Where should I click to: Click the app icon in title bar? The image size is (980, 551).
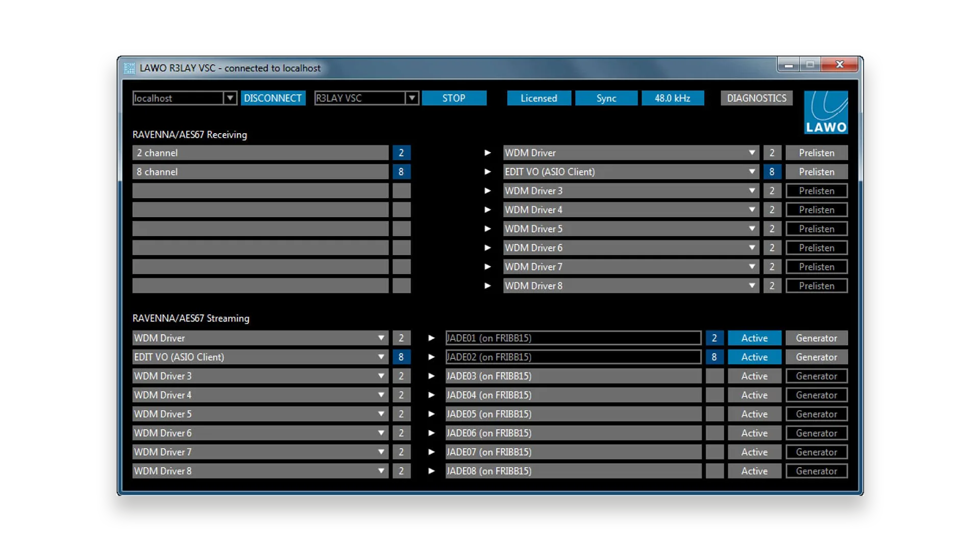(x=130, y=68)
